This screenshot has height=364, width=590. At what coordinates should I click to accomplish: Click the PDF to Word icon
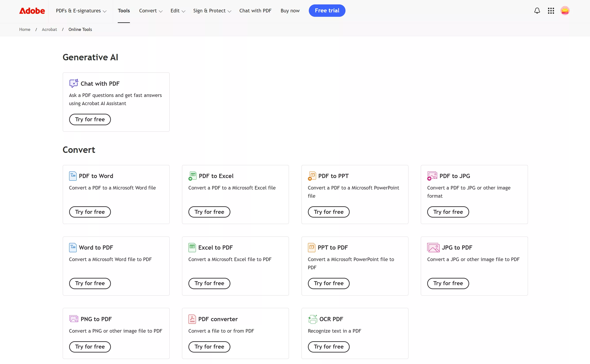73,176
